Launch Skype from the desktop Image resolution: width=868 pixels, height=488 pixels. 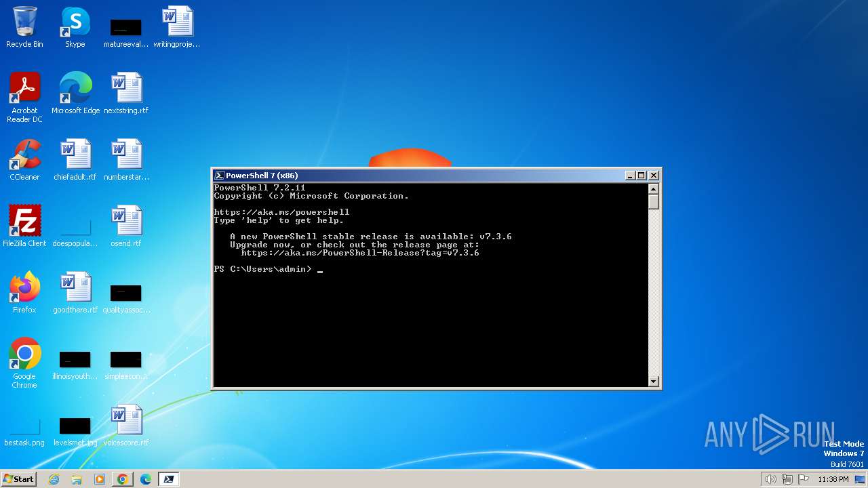(x=75, y=27)
